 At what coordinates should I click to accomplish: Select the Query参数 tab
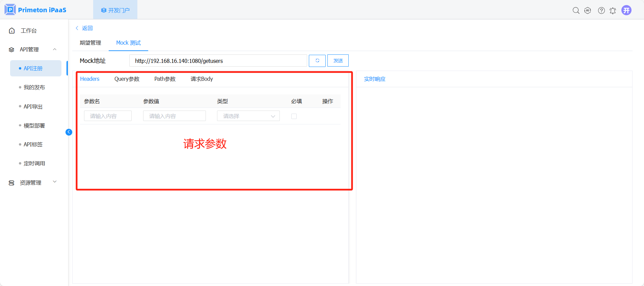[x=127, y=79]
